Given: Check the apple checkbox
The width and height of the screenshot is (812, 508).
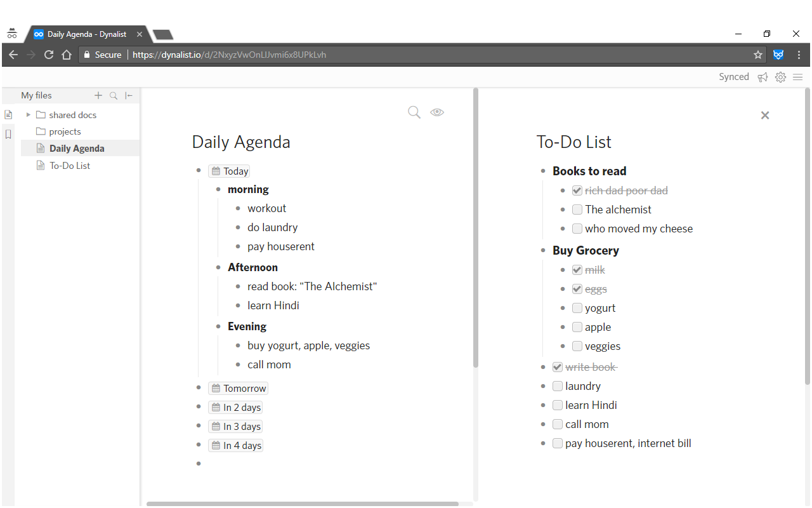Looking at the screenshot, I should 577,327.
